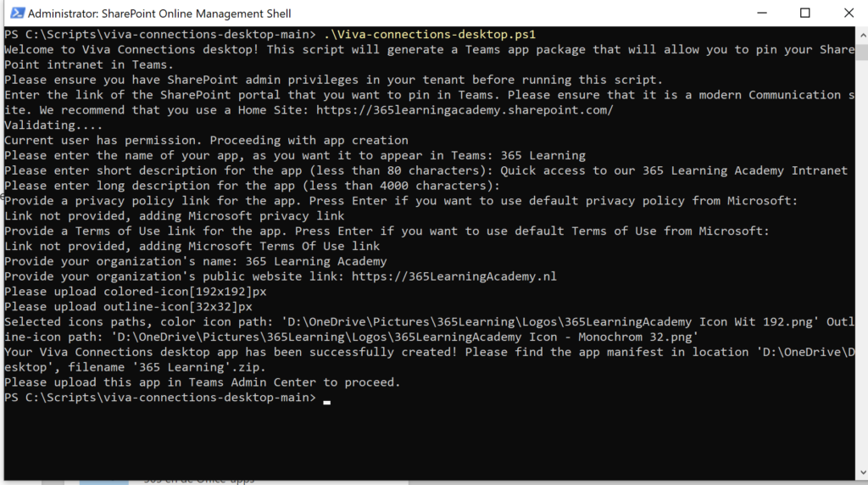Screen dimensions: 868x485
Task: Click the window title 'Administrator: SharePoint Online Management Shell'
Action: (x=159, y=14)
